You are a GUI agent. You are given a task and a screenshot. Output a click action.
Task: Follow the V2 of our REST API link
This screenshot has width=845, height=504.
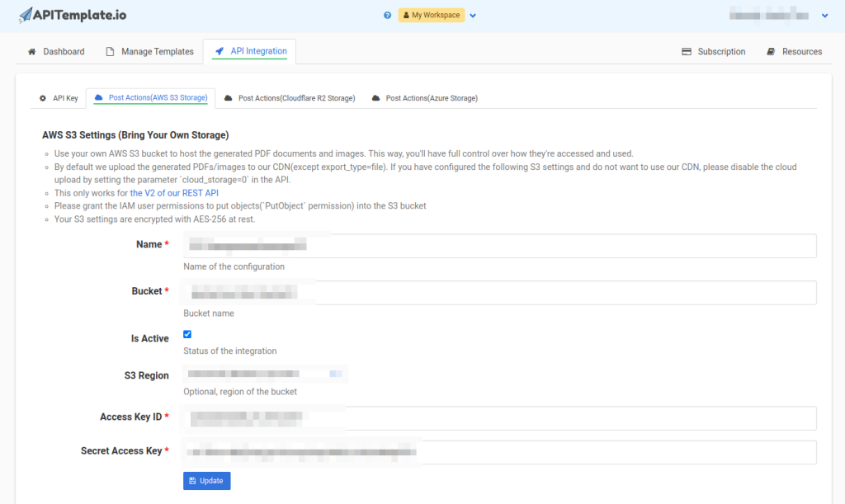click(174, 193)
